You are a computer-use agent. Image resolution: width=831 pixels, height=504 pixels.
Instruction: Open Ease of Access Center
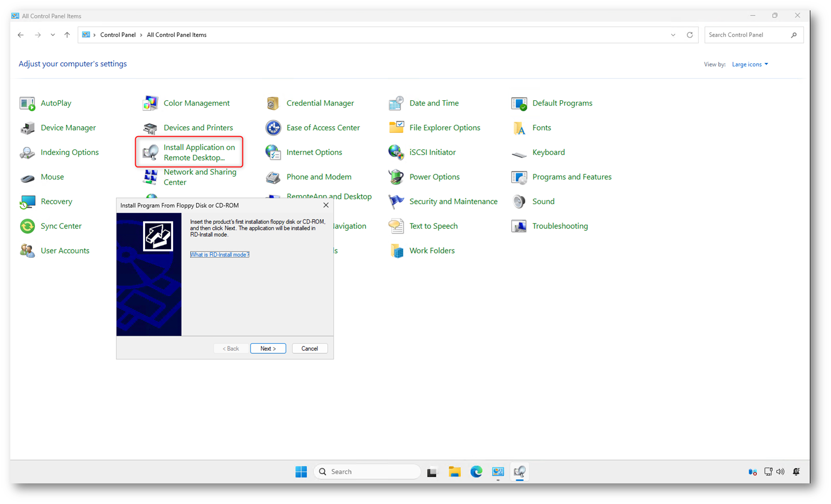[323, 128]
